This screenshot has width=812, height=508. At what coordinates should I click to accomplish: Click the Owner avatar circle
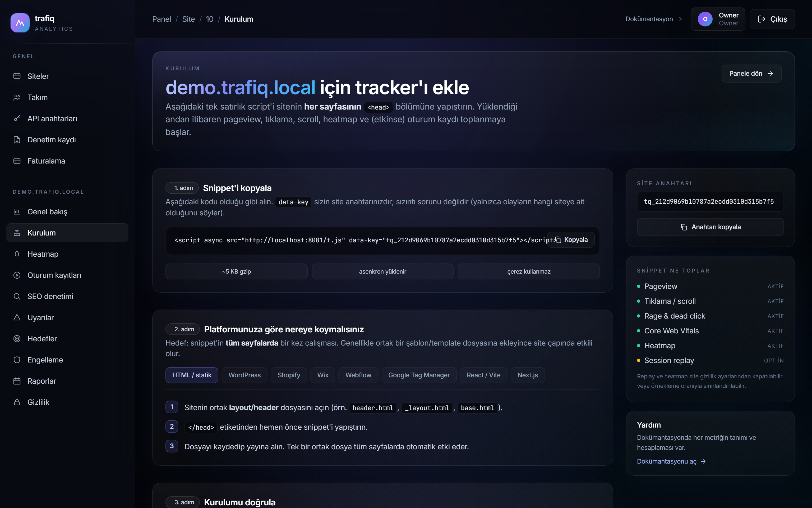point(705,19)
